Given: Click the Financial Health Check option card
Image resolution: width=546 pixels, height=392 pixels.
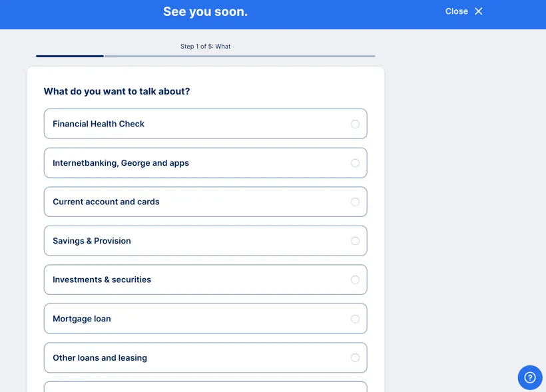Looking at the screenshot, I should [x=205, y=124].
